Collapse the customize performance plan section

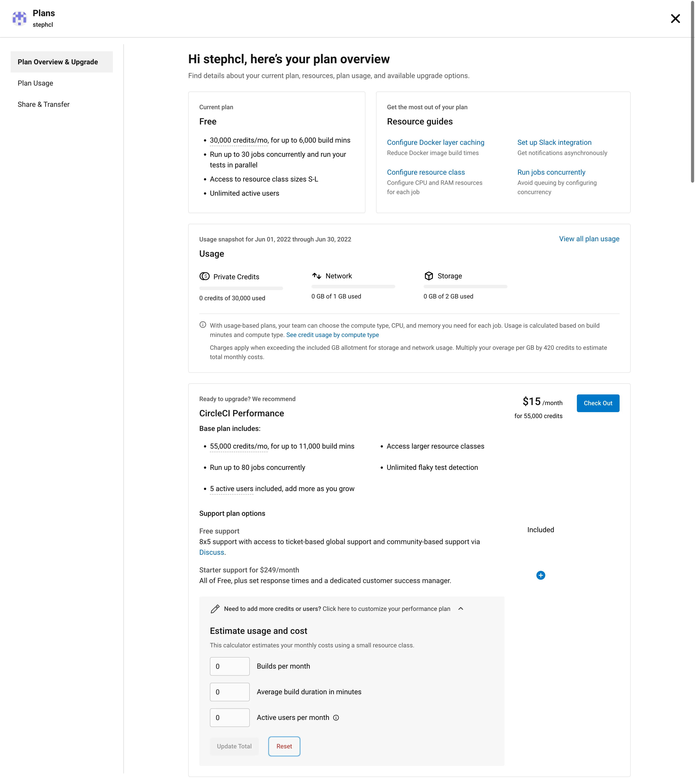click(x=461, y=609)
